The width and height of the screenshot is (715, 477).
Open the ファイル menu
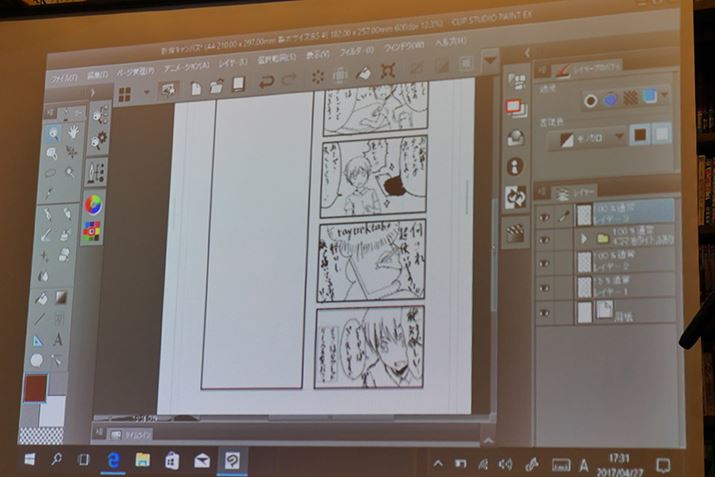pos(64,79)
